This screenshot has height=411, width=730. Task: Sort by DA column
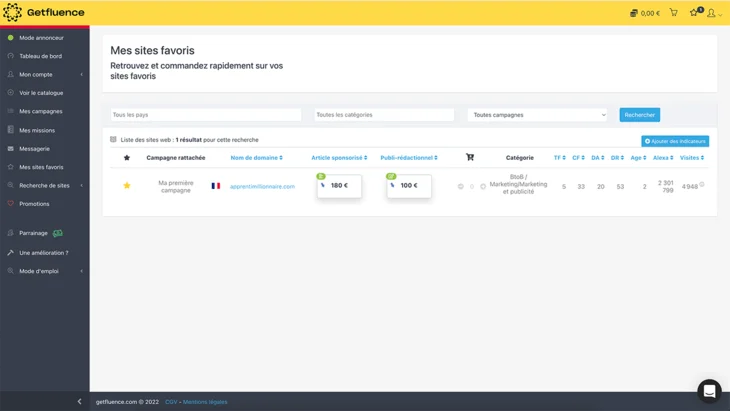598,158
